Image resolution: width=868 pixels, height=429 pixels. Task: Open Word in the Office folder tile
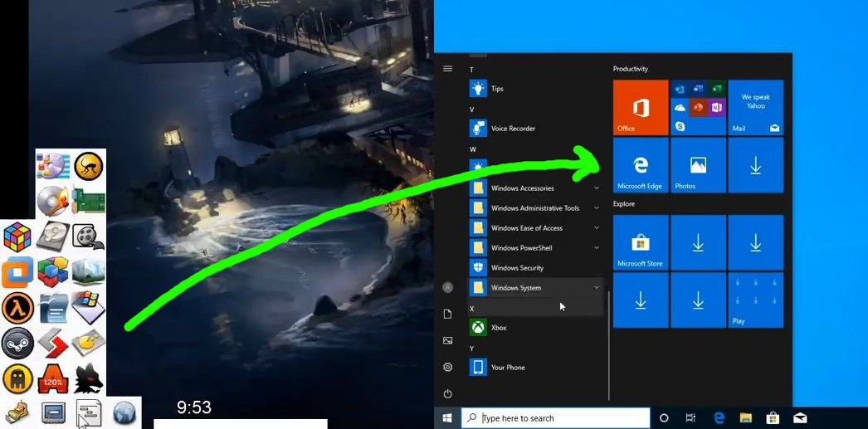tap(698, 89)
